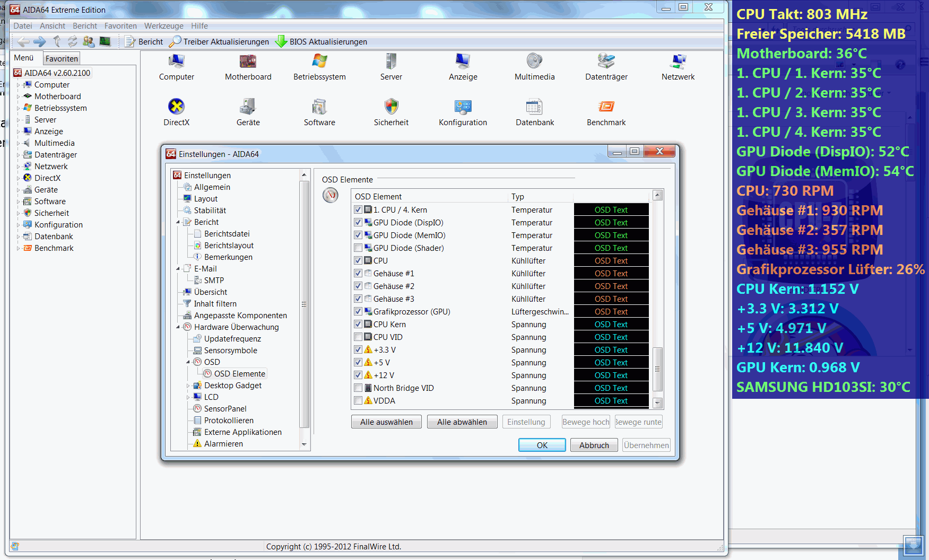The height and width of the screenshot is (560, 929).
Task: Expand Motherboard in the main sidebar tree
Action: click(x=18, y=97)
